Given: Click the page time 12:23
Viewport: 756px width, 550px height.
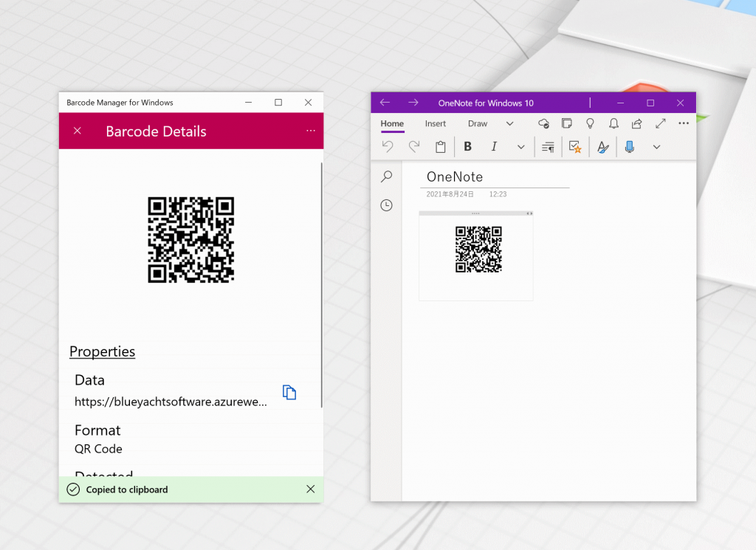Looking at the screenshot, I should (498, 194).
